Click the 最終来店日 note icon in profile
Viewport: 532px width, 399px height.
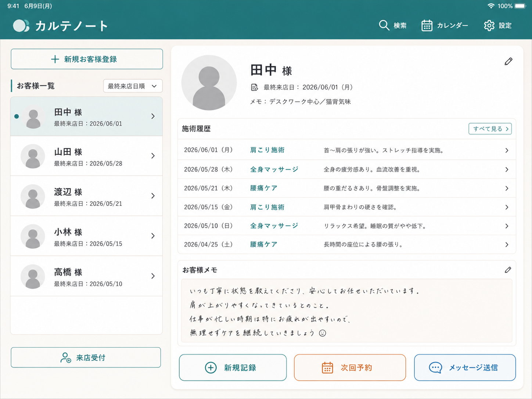(x=254, y=87)
